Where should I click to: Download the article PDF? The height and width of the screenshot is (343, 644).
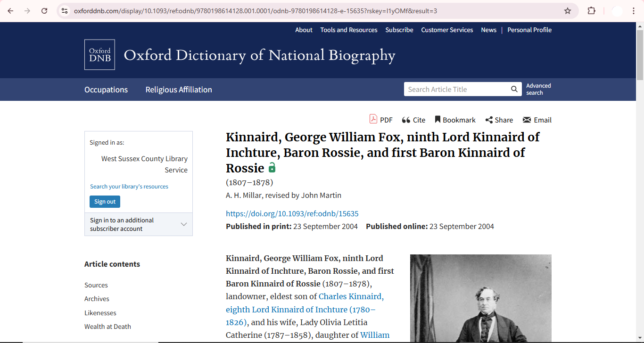381,120
